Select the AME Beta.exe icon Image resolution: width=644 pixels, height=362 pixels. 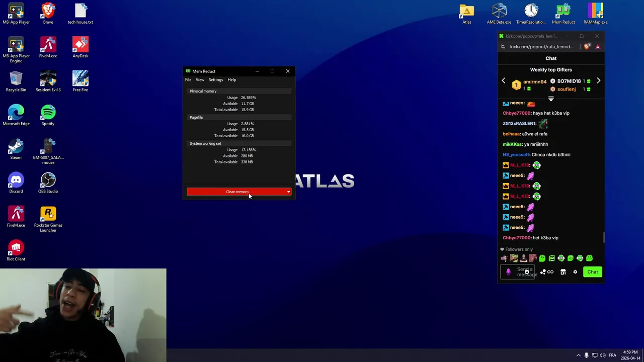coord(499,14)
